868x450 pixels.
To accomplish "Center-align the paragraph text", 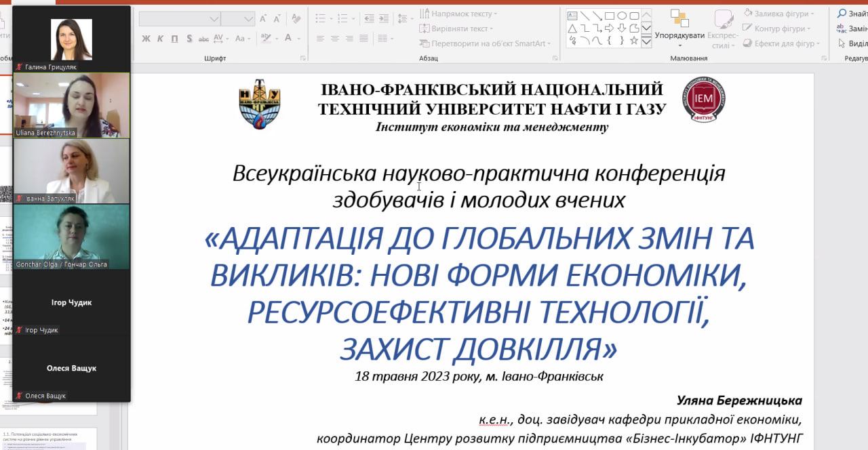I will [334, 39].
